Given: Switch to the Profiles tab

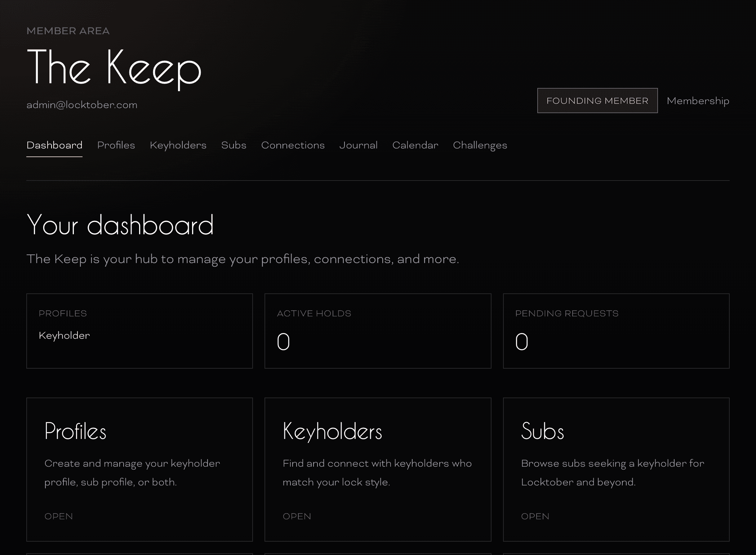Looking at the screenshot, I should coord(116,145).
